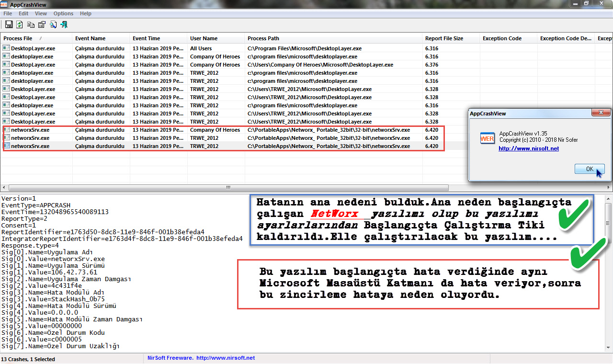Viewport: 613px width, 364px height.
Task: Click the Version=1 line in details pane
Action: coord(19,198)
